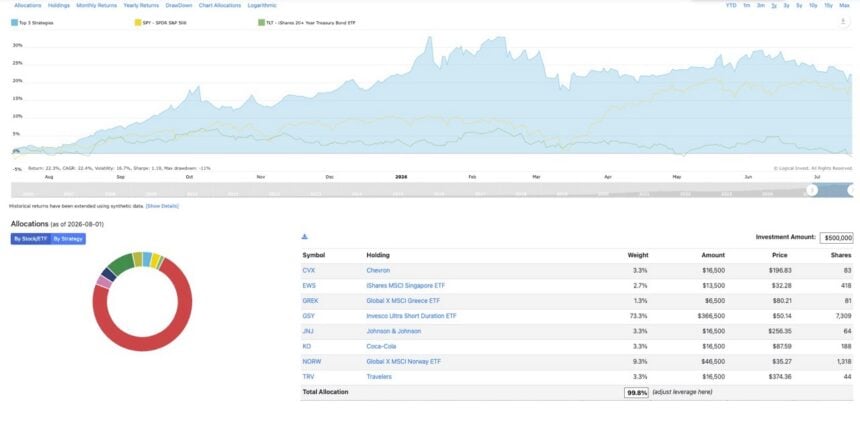
Task: Click the chart download icon at top right
Action: [x=843, y=21]
